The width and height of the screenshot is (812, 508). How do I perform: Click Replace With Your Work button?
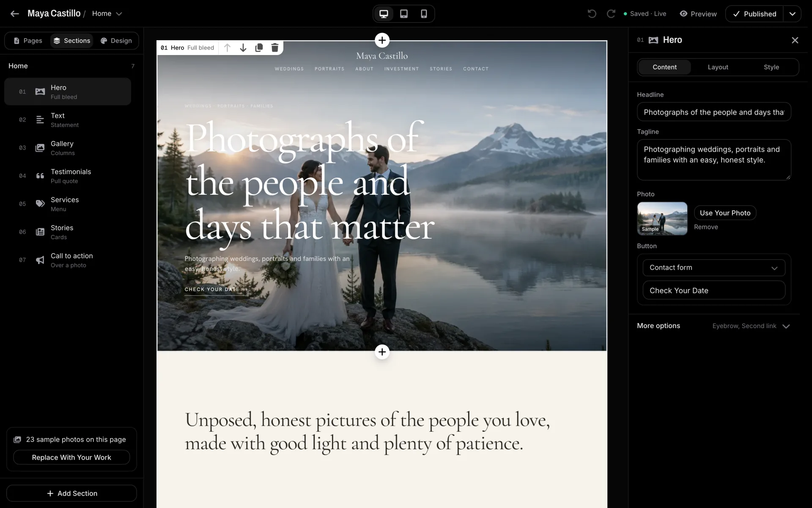point(71,457)
